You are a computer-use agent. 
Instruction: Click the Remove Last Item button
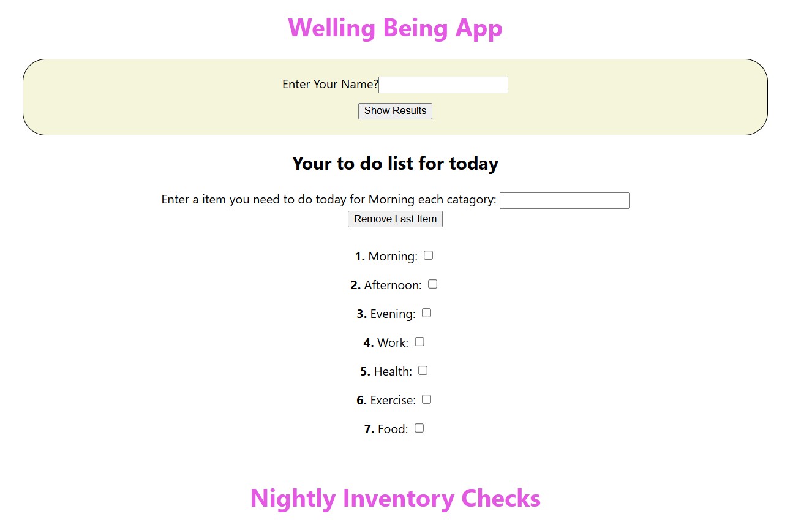pyautogui.click(x=395, y=219)
